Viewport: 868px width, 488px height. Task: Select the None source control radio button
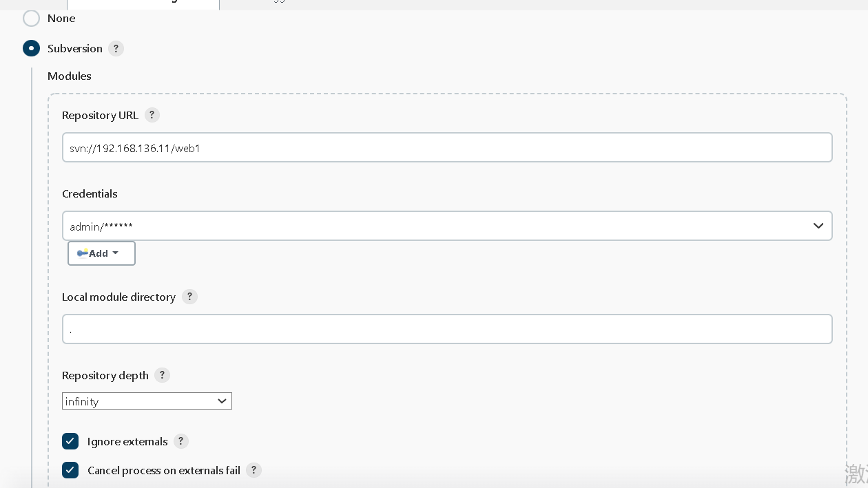[31, 19]
